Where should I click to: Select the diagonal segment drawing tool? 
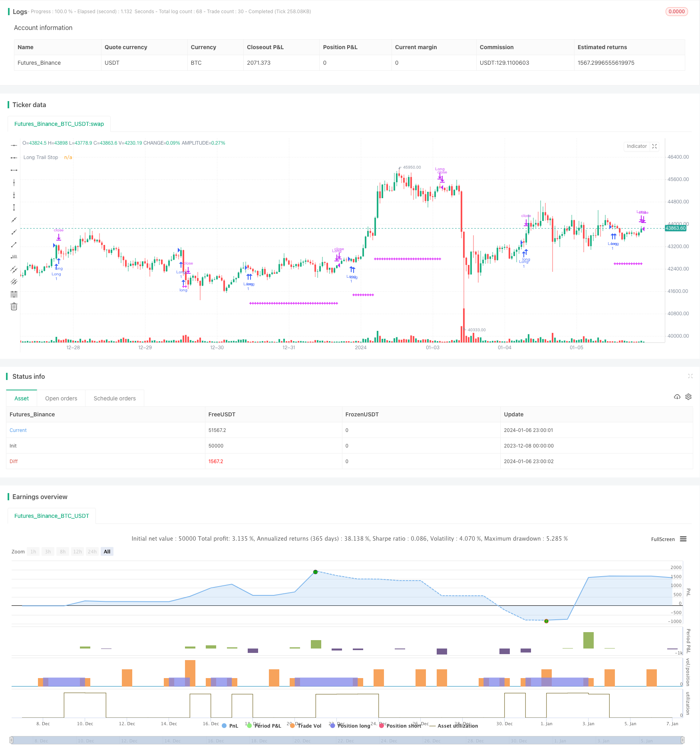click(14, 245)
